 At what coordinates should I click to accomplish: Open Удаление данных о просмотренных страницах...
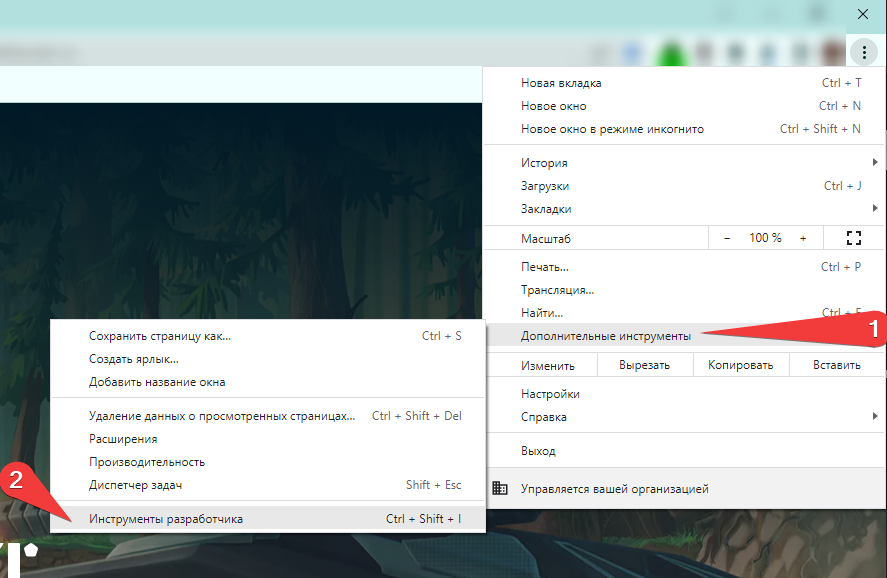click(x=268, y=416)
